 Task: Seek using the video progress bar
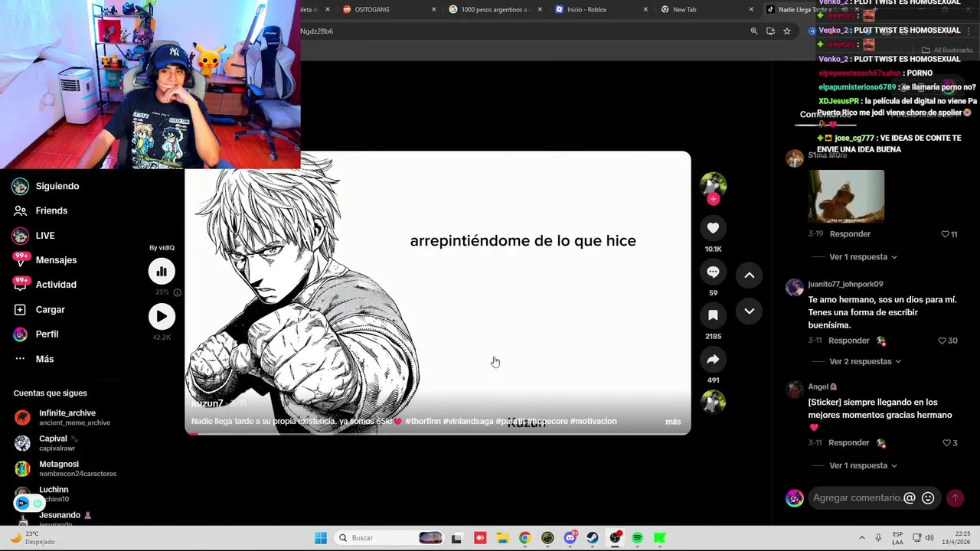click(x=438, y=434)
